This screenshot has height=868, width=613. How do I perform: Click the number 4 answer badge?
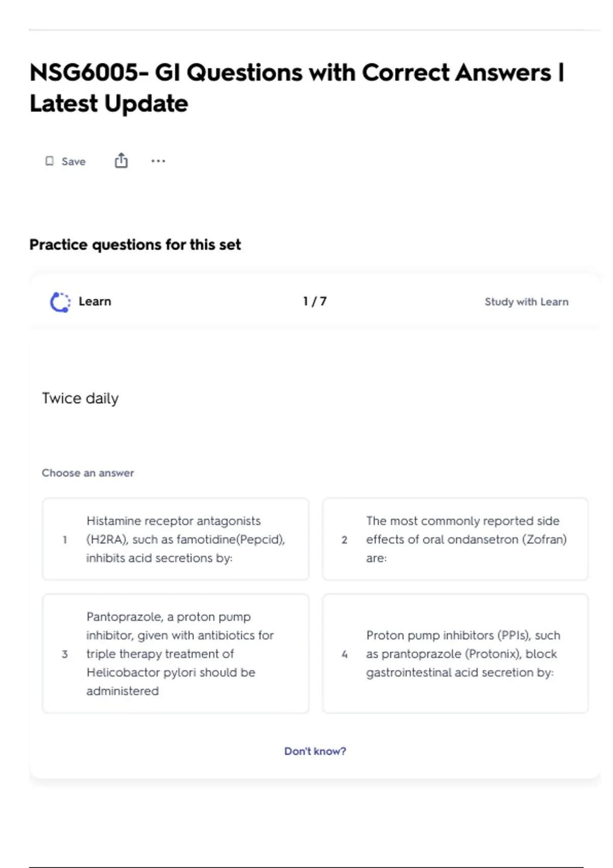(345, 654)
